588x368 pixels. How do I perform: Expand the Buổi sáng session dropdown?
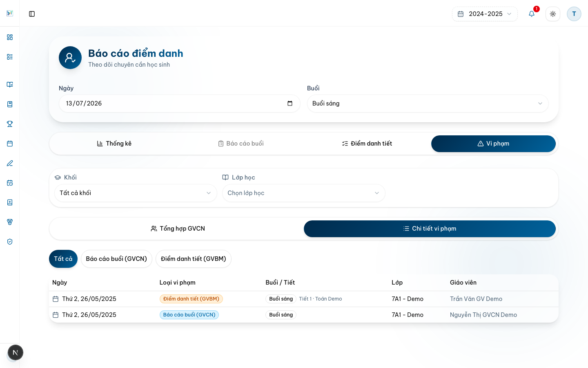(x=428, y=103)
